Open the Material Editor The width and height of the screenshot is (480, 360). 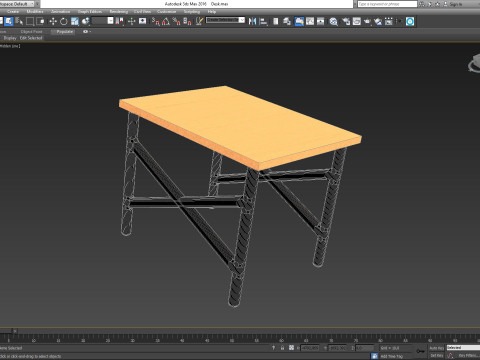[x=333, y=21]
